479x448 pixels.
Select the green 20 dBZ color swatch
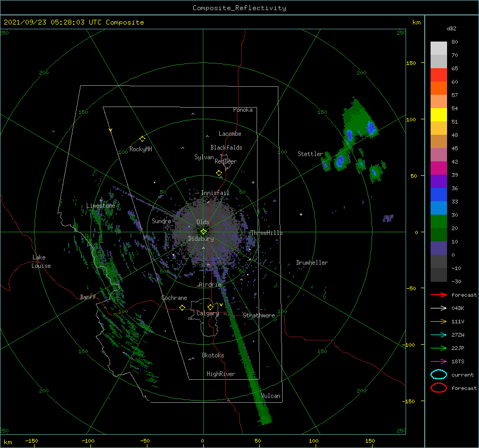click(439, 222)
